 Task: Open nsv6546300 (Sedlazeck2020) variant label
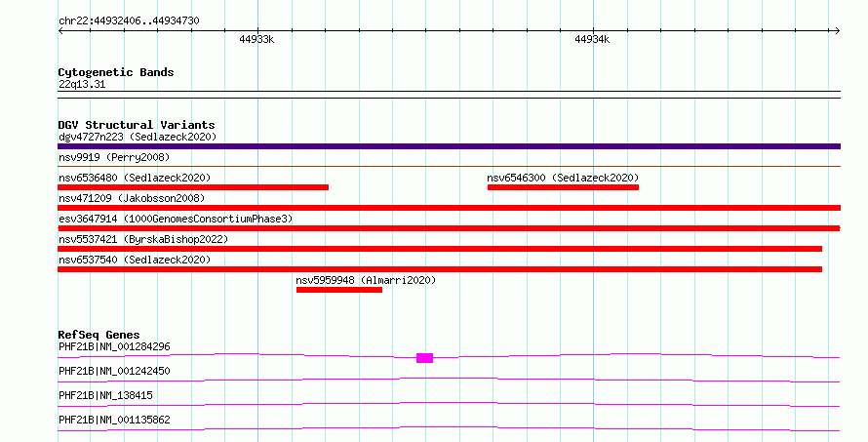click(563, 178)
